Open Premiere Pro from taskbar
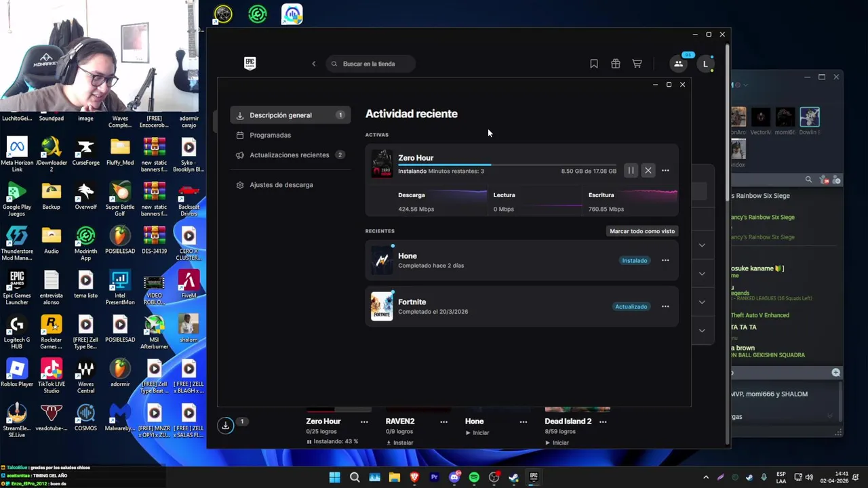Viewport: 868px width, 488px height. pos(434,477)
